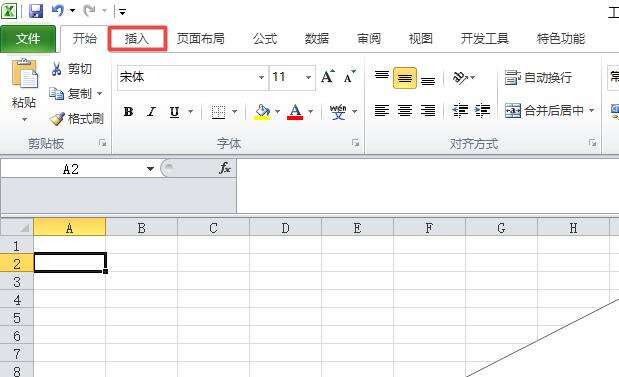Save the workbook using the floppy disk icon
This screenshot has height=377, width=619.
(36, 11)
